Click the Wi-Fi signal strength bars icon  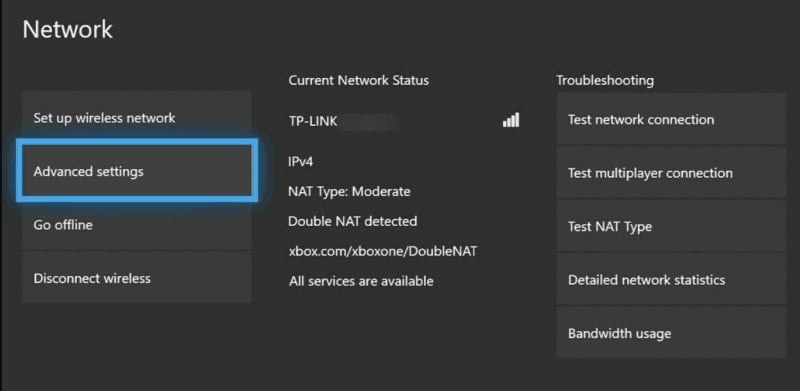click(x=511, y=120)
